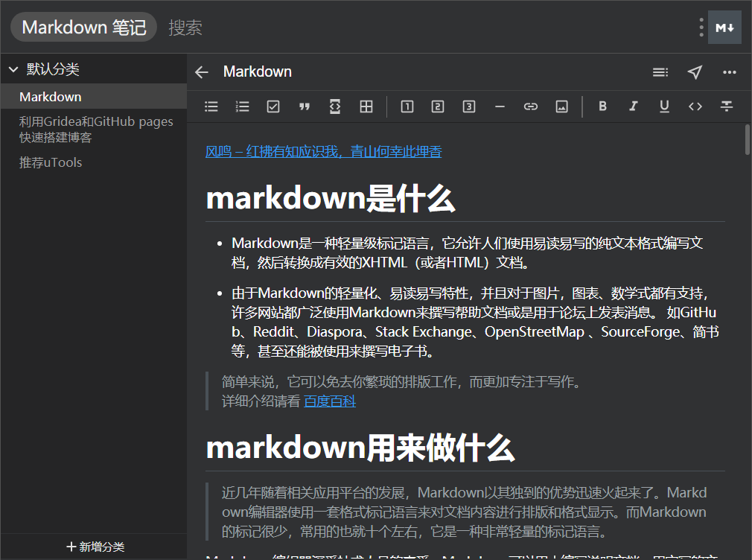
Task: Open the 推荐uTools note
Action: [94, 162]
